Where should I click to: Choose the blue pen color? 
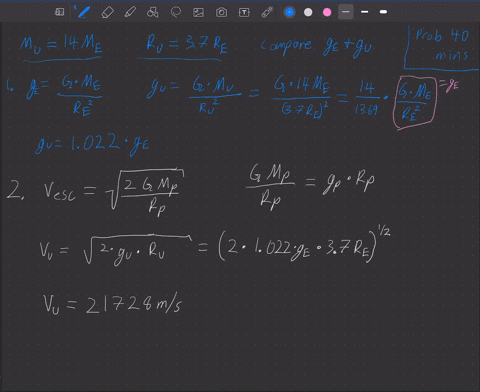tap(289, 12)
